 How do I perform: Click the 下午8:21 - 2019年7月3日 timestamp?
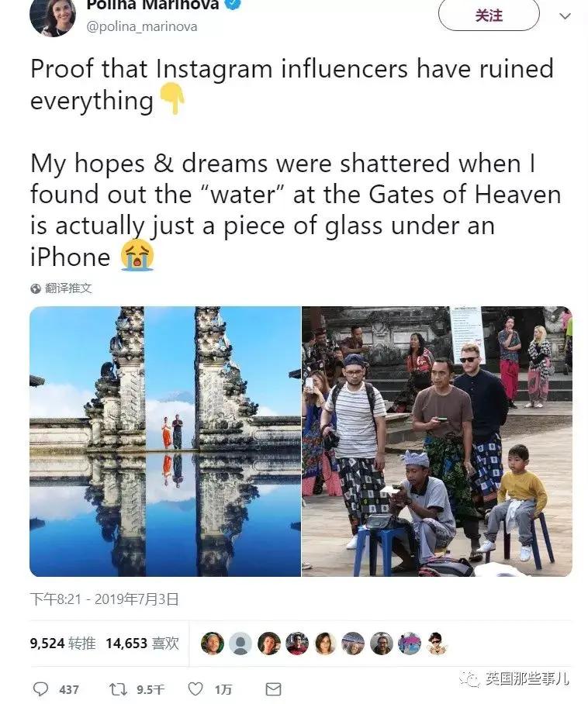(x=104, y=599)
